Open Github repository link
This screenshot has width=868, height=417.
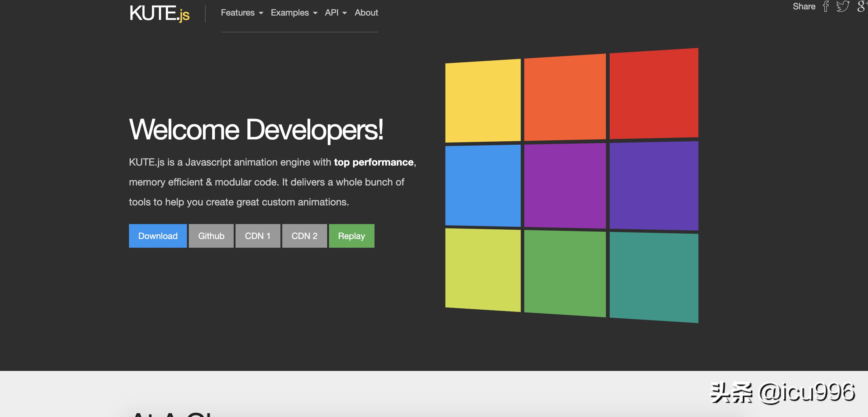pyautogui.click(x=212, y=236)
